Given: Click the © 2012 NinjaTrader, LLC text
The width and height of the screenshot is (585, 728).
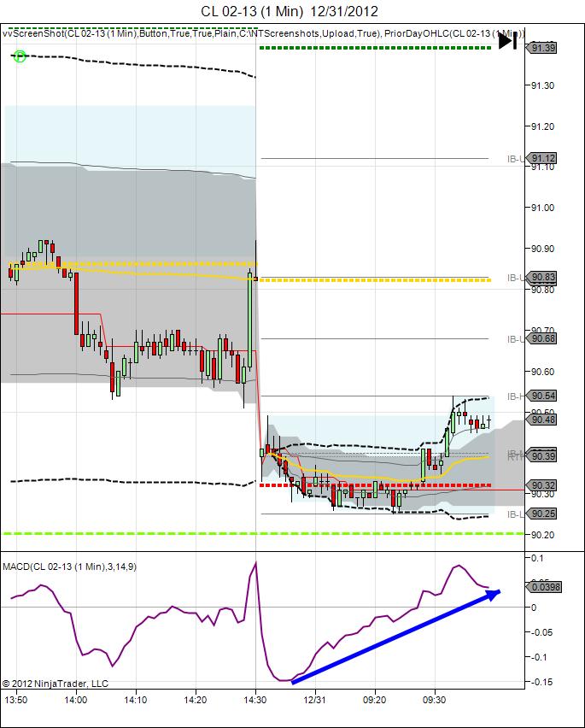Looking at the screenshot, I should click(56, 684).
